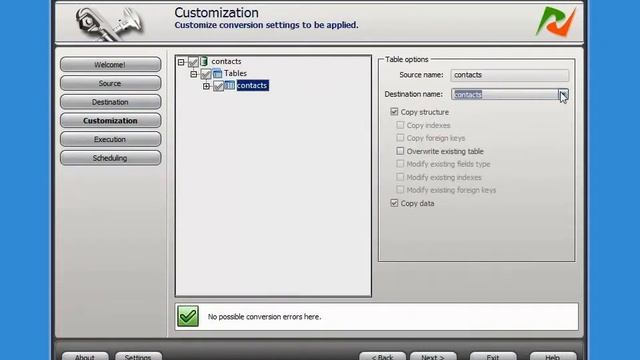Toggle the Copy indexes checkbox
640x360 pixels.
[400, 125]
